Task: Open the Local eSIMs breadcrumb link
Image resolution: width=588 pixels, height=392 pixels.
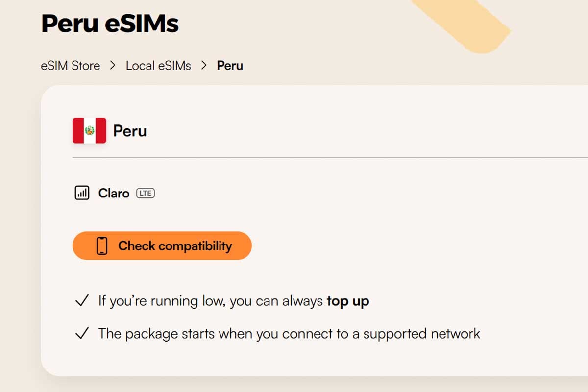Action: [158, 66]
